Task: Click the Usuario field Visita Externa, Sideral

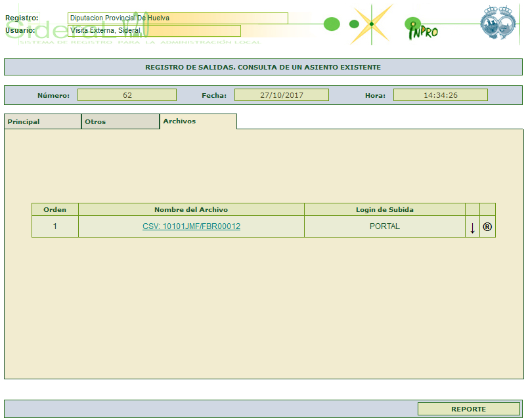Action: coord(154,31)
